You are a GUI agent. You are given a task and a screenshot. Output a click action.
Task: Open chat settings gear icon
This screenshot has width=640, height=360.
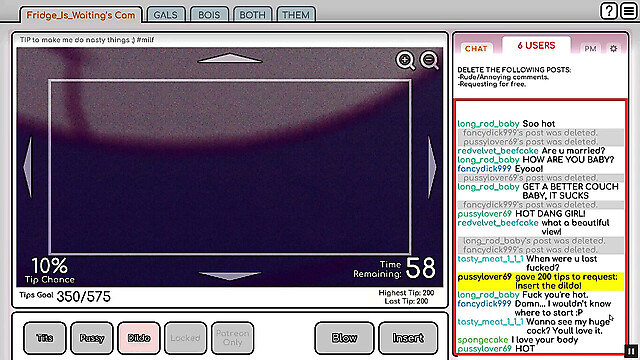coord(613,49)
